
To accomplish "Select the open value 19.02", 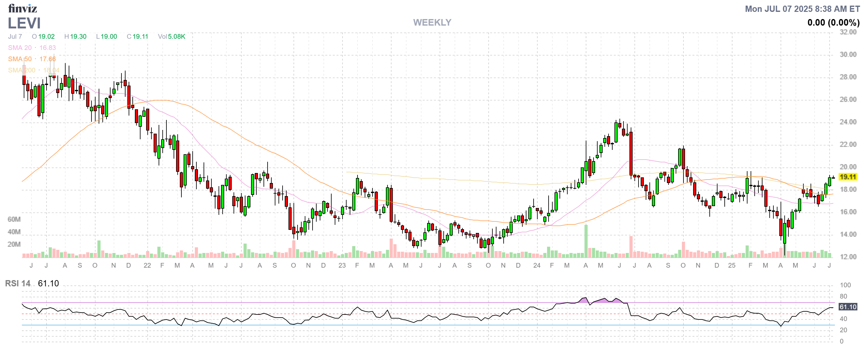I will tap(46, 36).
